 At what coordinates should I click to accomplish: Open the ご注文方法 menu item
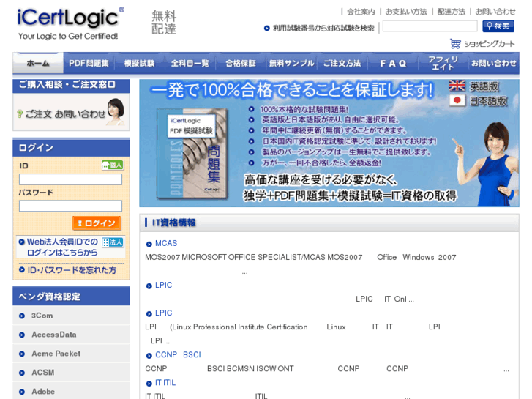(x=342, y=63)
